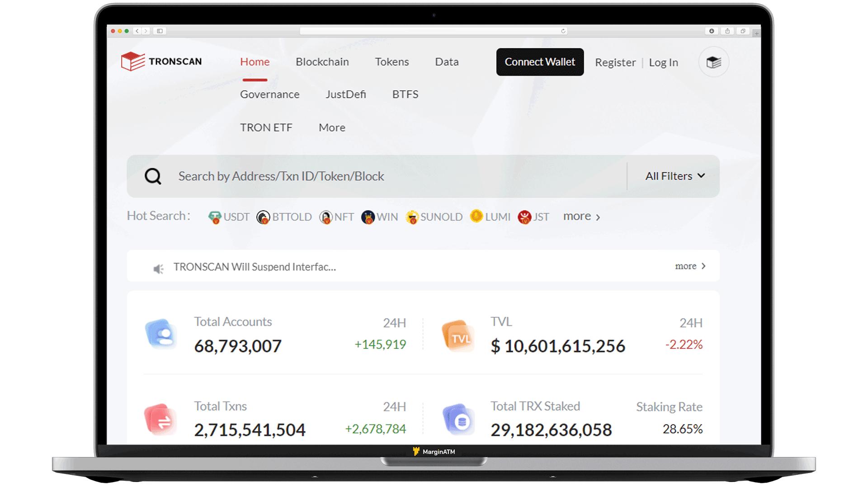Image resolution: width=868 pixels, height=488 pixels.
Task: Select LUMI hot search token
Action: click(x=490, y=216)
